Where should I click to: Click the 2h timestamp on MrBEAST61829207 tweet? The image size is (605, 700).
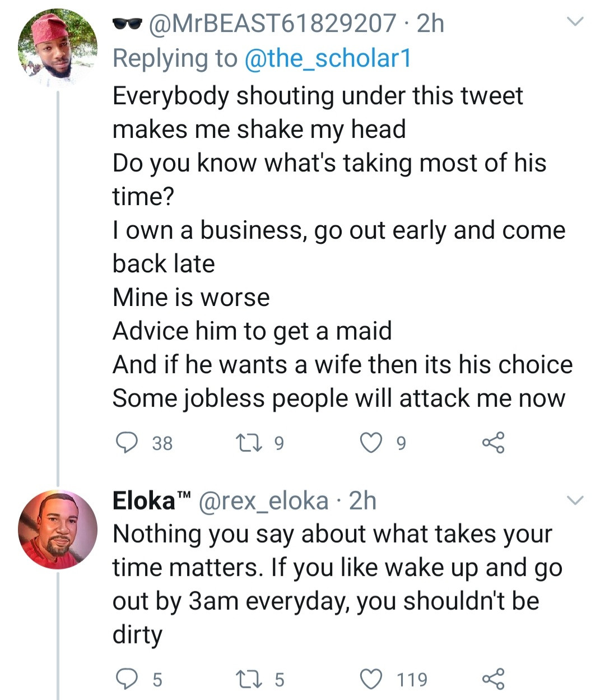point(430,24)
